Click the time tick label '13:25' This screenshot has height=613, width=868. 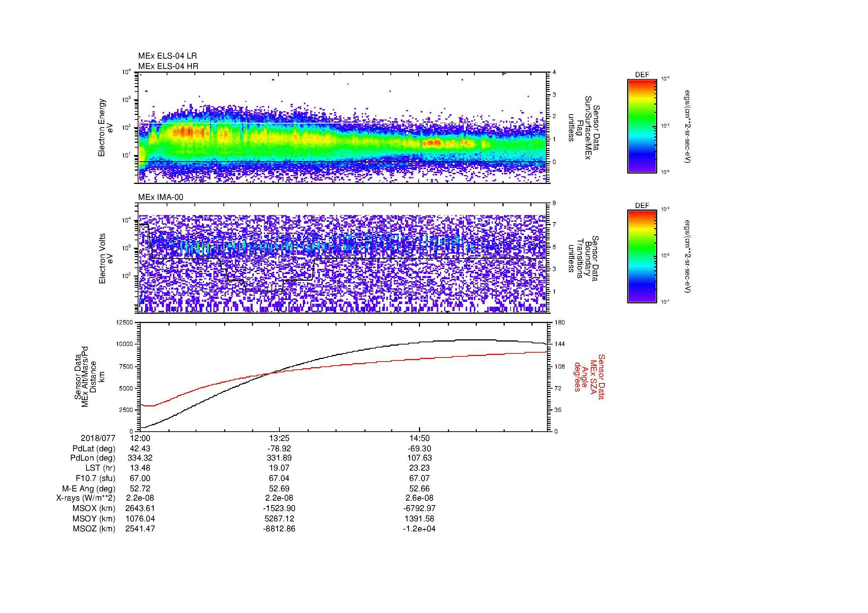click(279, 438)
